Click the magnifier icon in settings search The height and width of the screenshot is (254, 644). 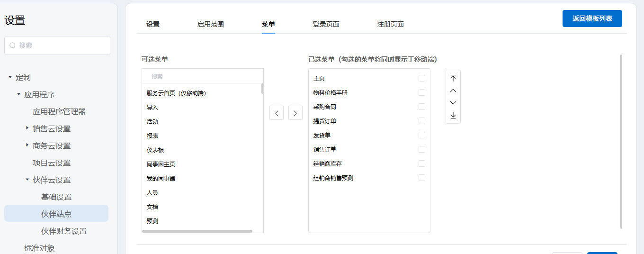coord(13,45)
